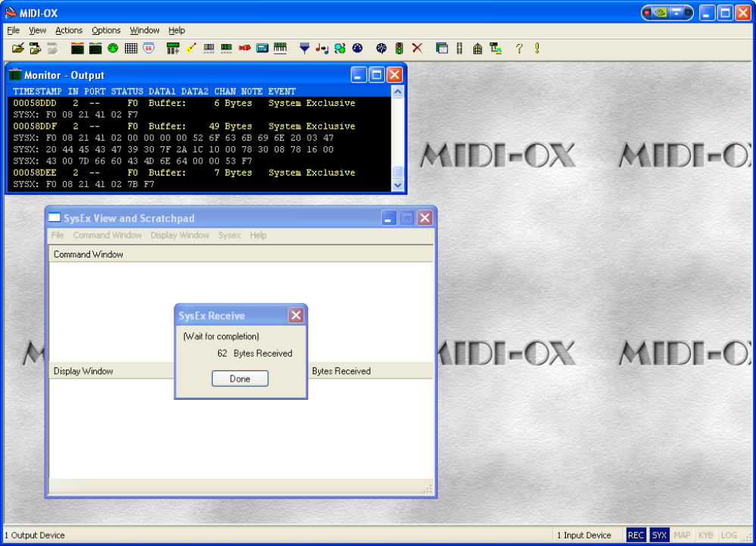Minimize the Monitor - Output window
Screen dimensions: 756x546
[358, 75]
